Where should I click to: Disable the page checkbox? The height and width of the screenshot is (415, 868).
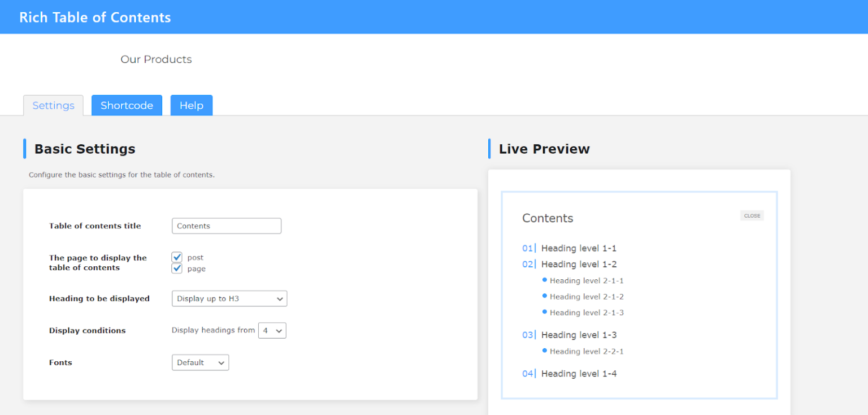click(x=177, y=268)
